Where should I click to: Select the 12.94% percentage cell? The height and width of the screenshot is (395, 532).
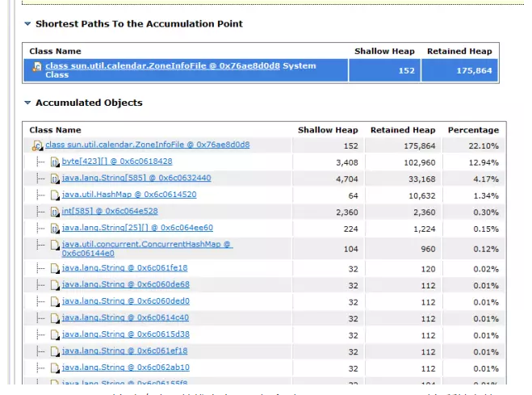coord(484,162)
